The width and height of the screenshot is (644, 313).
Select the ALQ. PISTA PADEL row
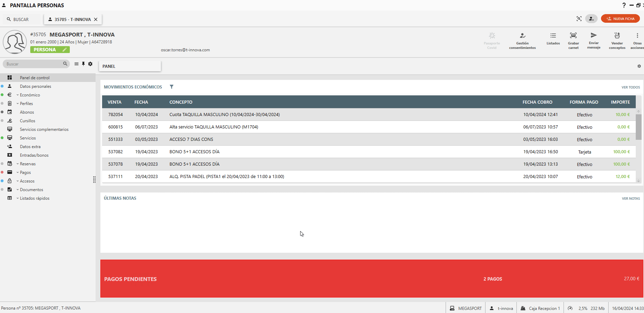[x=369, y=176]
